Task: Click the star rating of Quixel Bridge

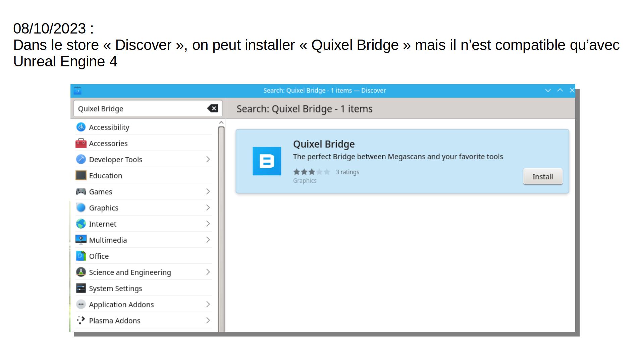Action: (x=312, y=172)
